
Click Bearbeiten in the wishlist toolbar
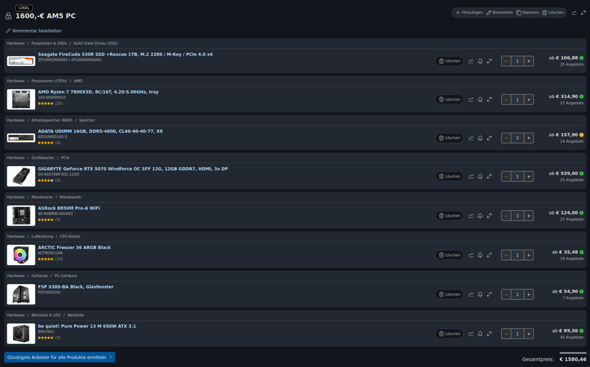click(499, 12)
